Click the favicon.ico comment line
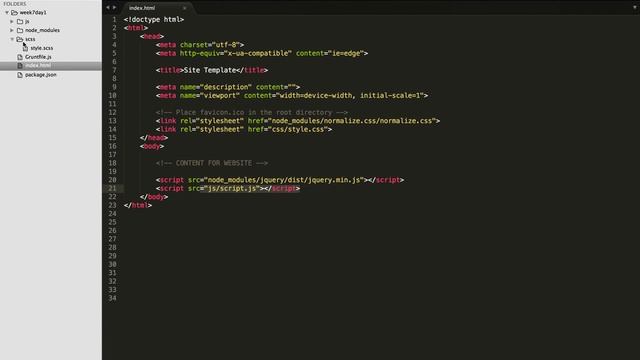This screenshot has height=360, width=640. (252, 112)
